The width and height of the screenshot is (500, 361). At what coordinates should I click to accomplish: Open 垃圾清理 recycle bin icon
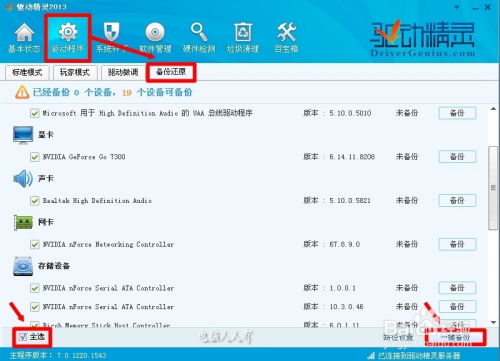pyautogui.click(x=243, y=38)
